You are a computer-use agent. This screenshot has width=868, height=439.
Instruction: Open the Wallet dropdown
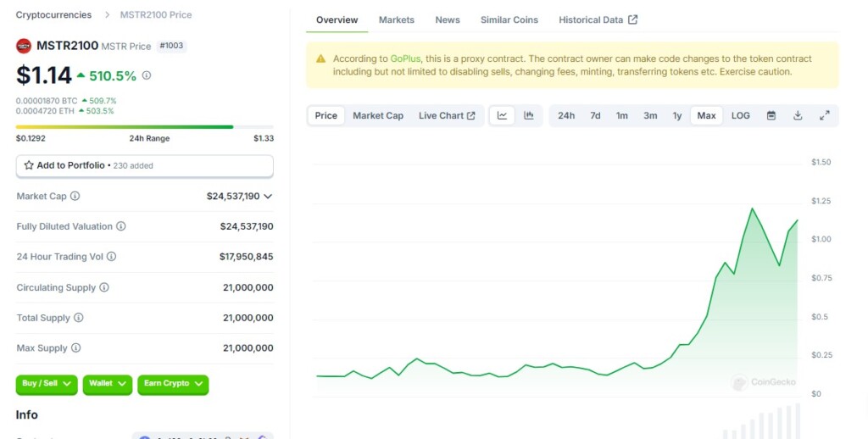[x=108, y=384]
